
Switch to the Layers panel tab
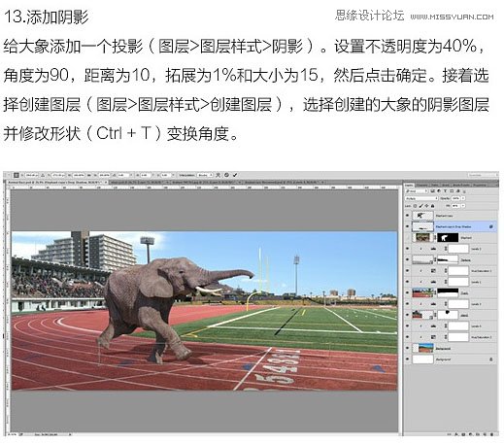pyautogui.click(x=409, y=185)
